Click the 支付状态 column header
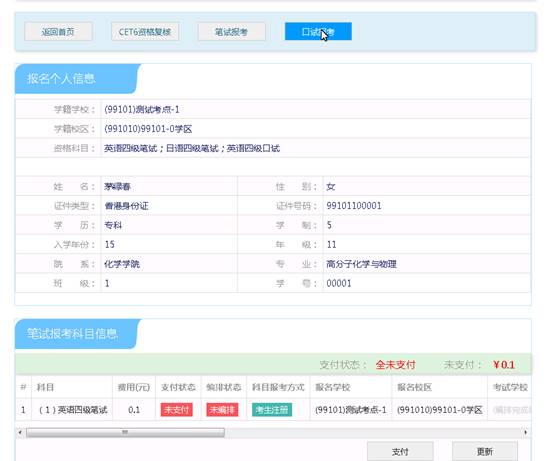The height and width of the screenshot is (461, 553). 178,387
